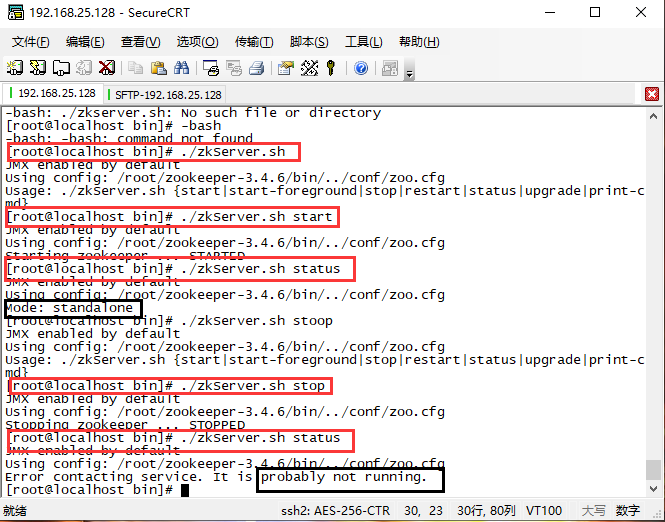665x522 pixels.
Task: Open the 文件(F) menu
Action: (x=31, y=42)
